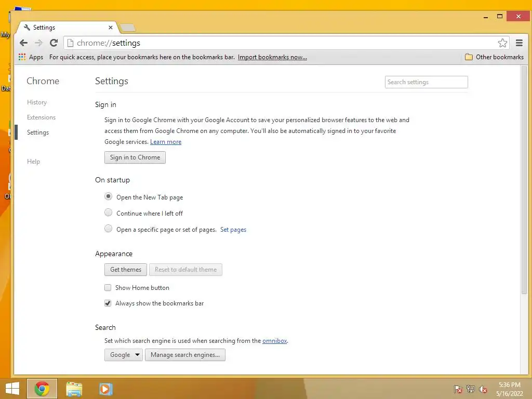The image size is (532, 399).
Task: Open a new tab with the tab button
Action: click(x=128, y=28)
